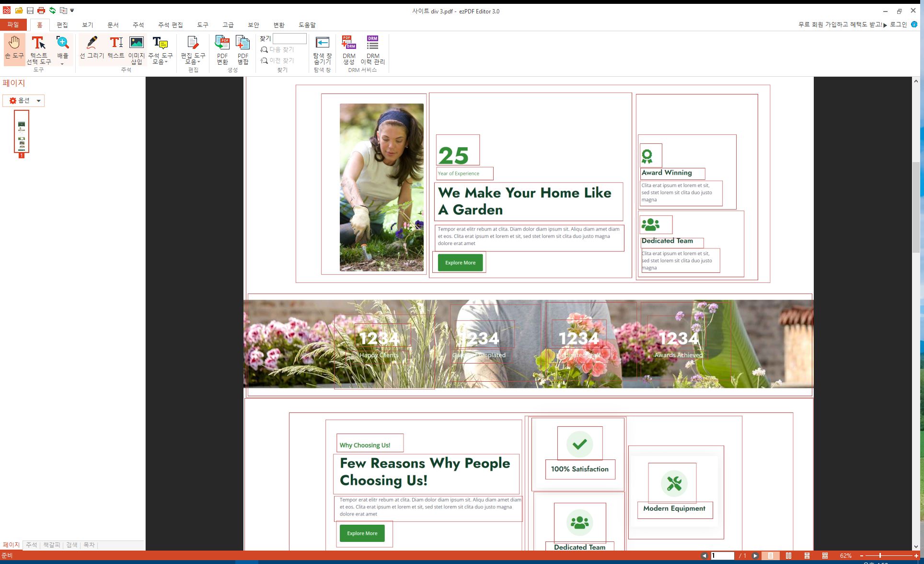
Task: Hide the navigation pane (탐색 창 숨기기)
Action: click(323, 49)
